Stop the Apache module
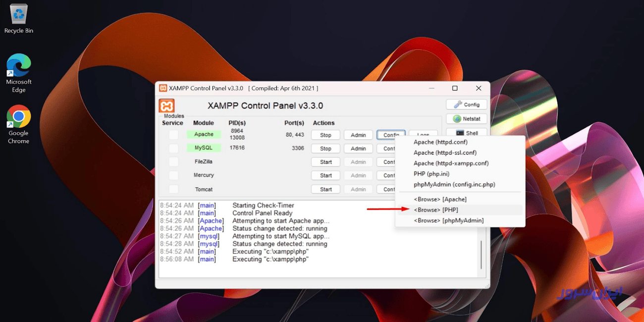The width and height of the screenshot is (644, 322). 325,134
